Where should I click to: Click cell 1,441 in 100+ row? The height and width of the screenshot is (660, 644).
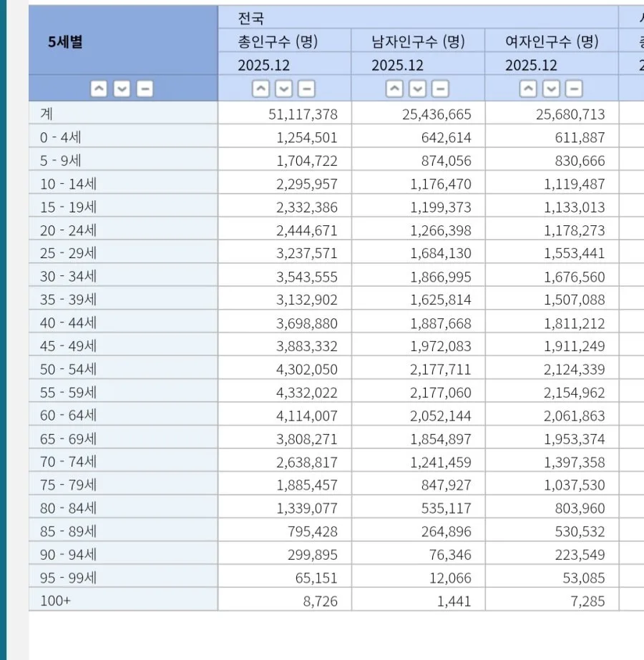coord(418,599)
